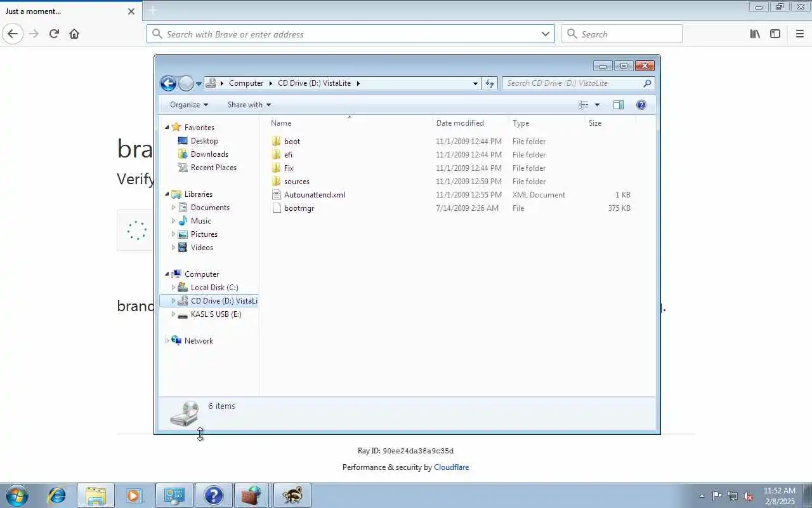Go to browser home page icon

[74, 34]
